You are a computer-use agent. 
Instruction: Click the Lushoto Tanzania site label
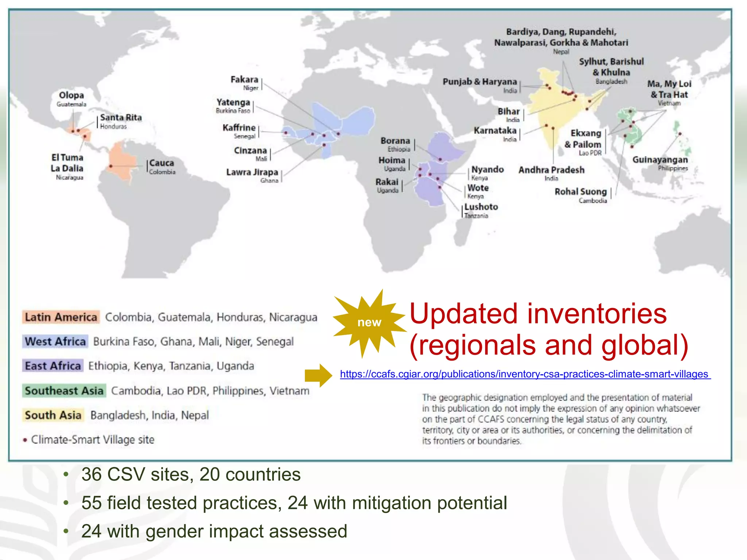coord(480,210)
